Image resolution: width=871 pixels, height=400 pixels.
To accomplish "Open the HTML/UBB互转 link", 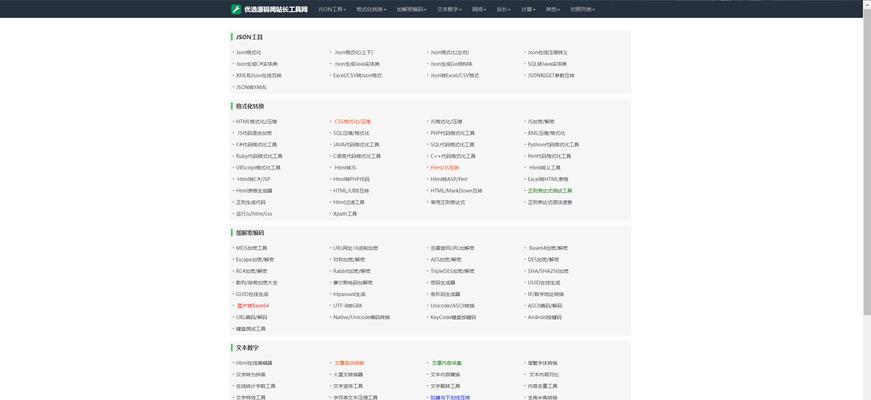I will point(351,191).
